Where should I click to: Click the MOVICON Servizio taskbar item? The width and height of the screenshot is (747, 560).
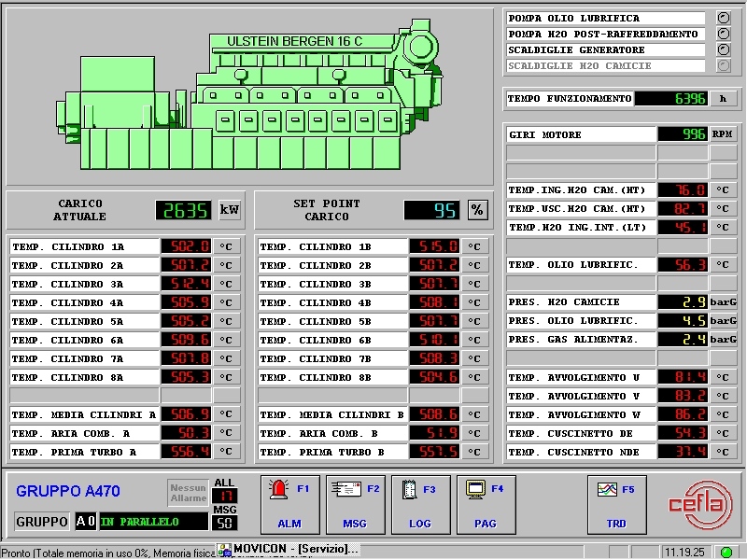tap(289, 549)
